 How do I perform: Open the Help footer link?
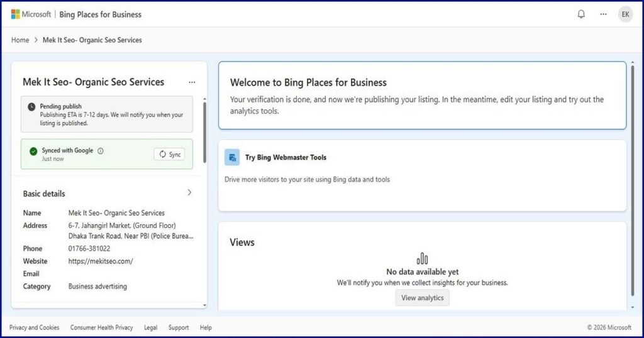coord(206,327)
